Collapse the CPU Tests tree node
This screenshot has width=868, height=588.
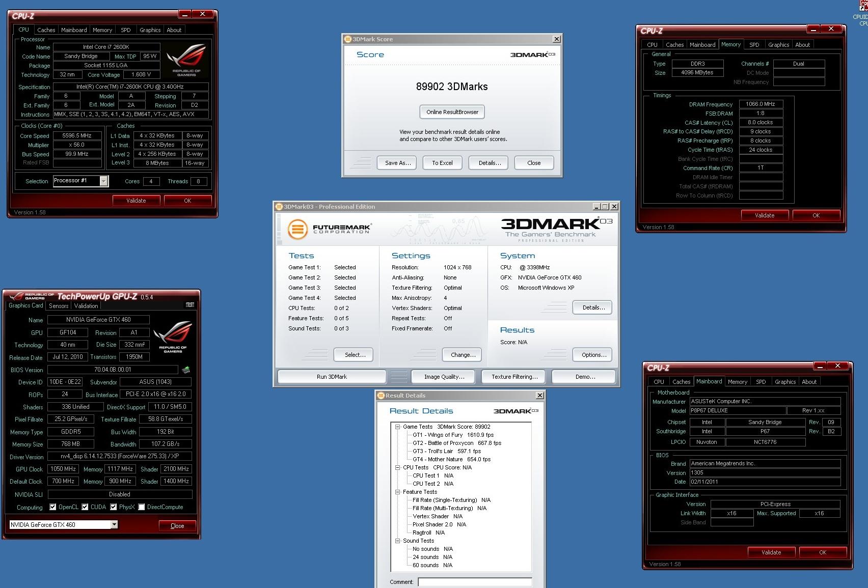click(x=397, y=467)
